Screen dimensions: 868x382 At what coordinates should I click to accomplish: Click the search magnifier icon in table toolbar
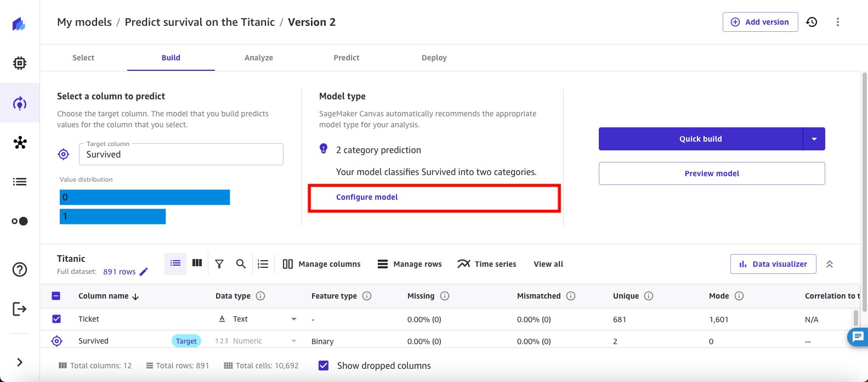coord(241,264)
